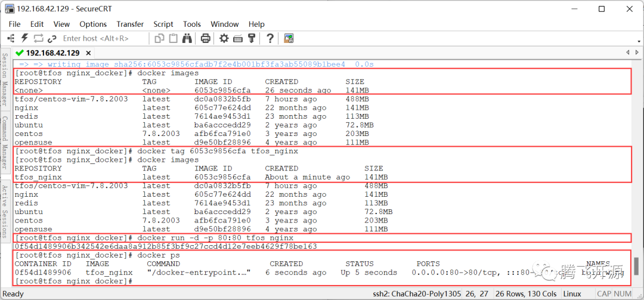Open the Command Manager side panel tab
This screenshot has width=644, height=300.
(5, 142)
